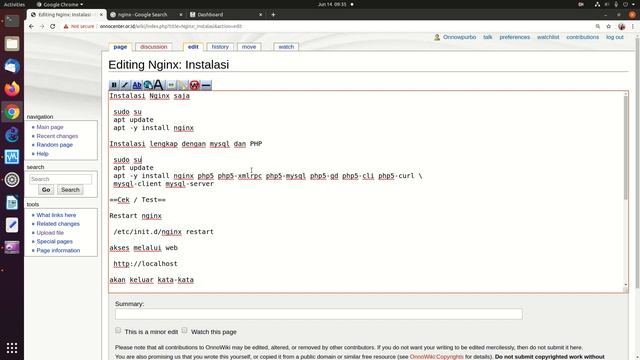Launch Thunderbird mail from the dock
The height and width of the screenshot is (360, 640).
click(12, 66)
